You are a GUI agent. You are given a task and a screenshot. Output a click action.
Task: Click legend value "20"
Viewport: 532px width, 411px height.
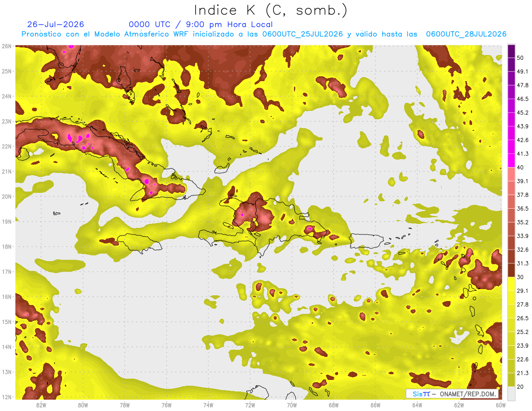point(520,387)
